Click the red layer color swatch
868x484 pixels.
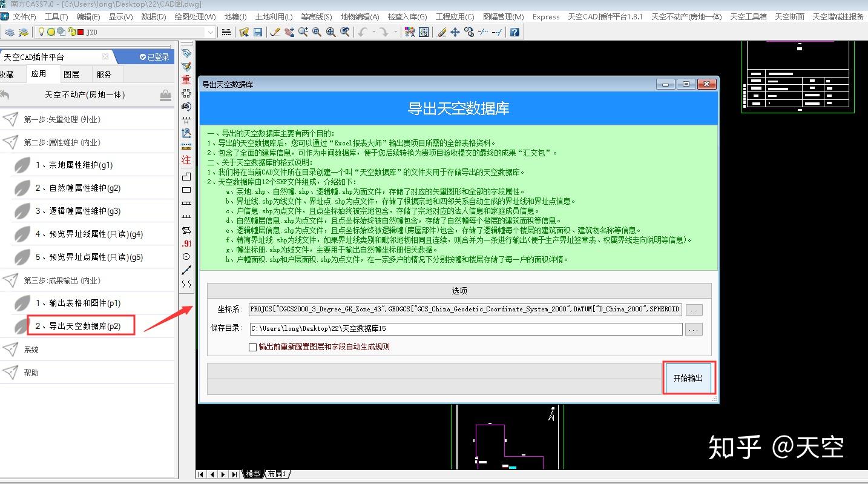click(x=81, y=32)
